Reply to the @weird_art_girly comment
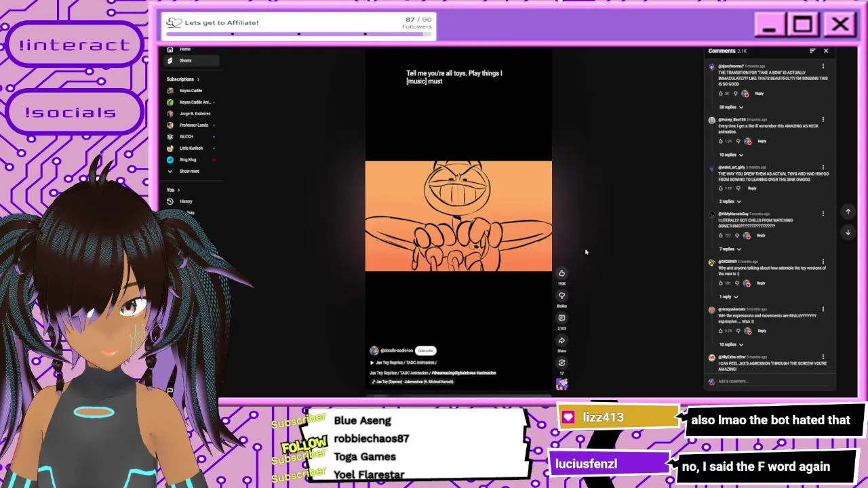 [752, 188]
